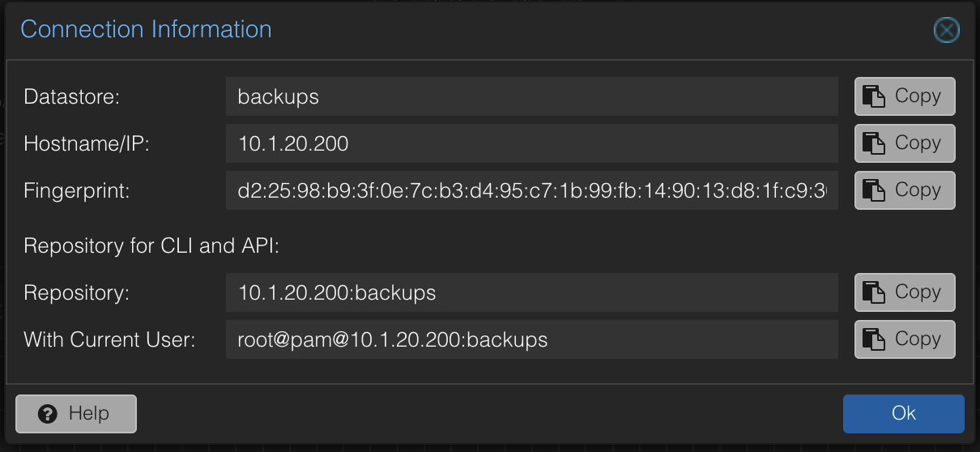Click the Connection Information title text
Image resolution: width=980 pixels, height=452 pixels.
146,30
